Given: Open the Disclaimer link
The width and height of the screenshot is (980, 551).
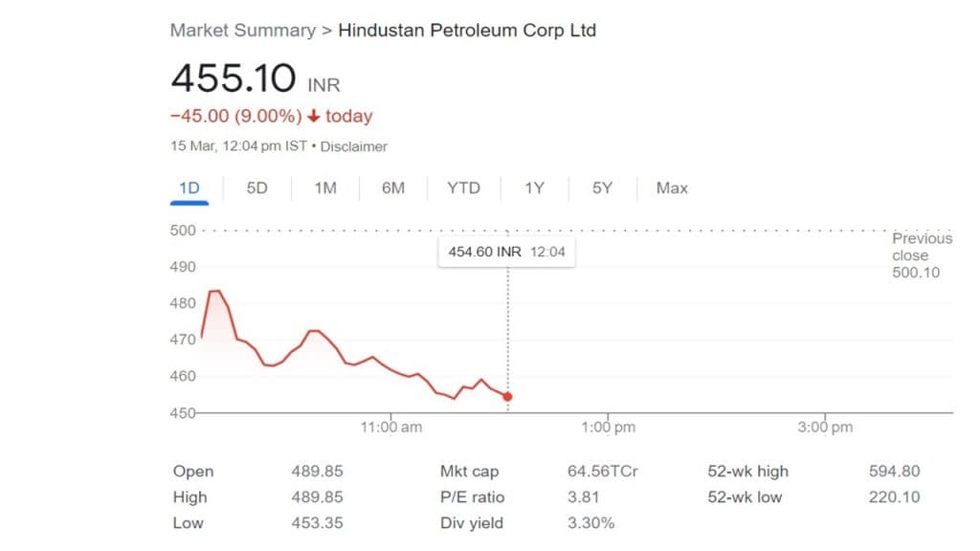Looking at the screenshot, I should point(354,147).
